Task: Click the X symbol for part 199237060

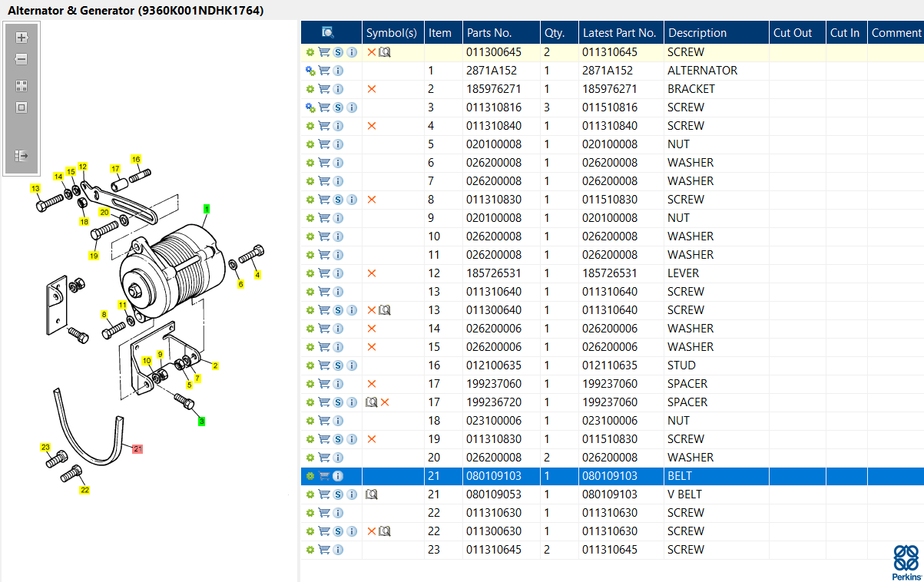Action: 372,384
